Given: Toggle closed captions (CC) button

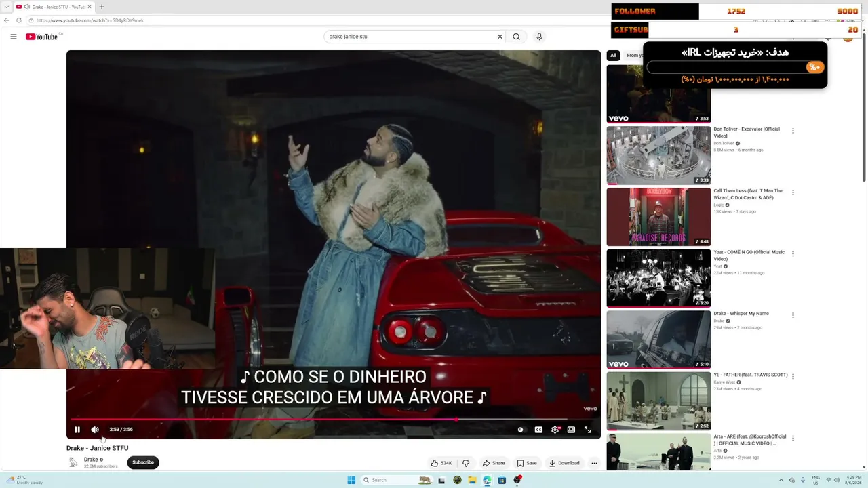Looking at the screenshot, I should click(x=538, y=430).
